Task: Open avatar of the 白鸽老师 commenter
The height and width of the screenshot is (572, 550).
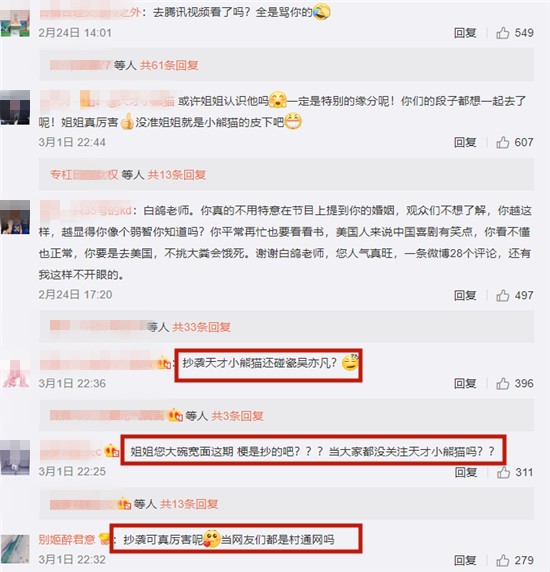Action: (x=15, y=217)
